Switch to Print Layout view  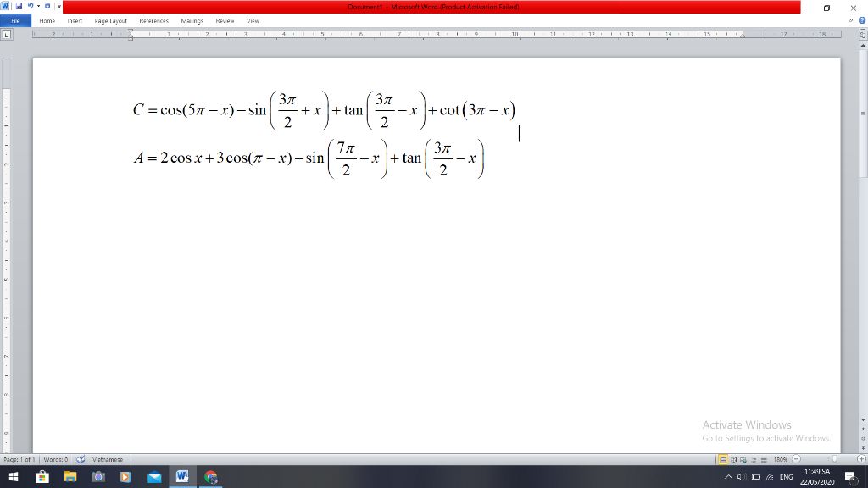pyautogui.click(x=723, y=459)
